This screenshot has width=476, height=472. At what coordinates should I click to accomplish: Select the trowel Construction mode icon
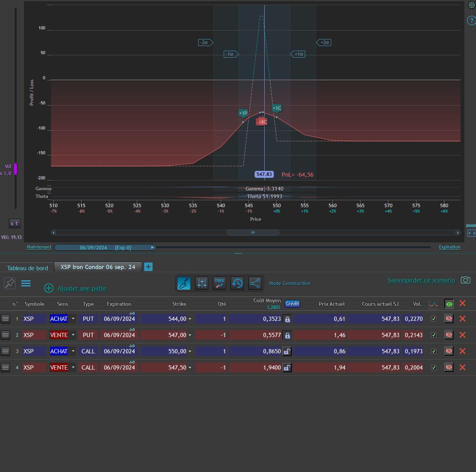coord(184,283)
